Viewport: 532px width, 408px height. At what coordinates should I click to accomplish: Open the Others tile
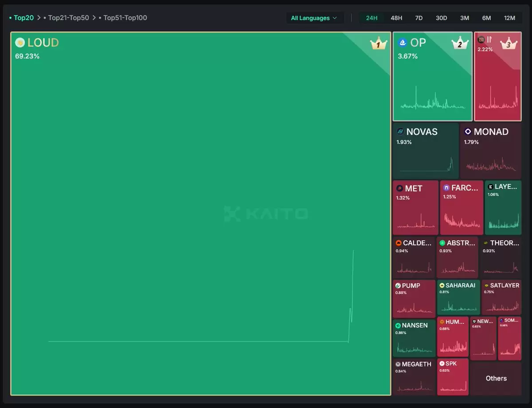(x=496, y=378)
